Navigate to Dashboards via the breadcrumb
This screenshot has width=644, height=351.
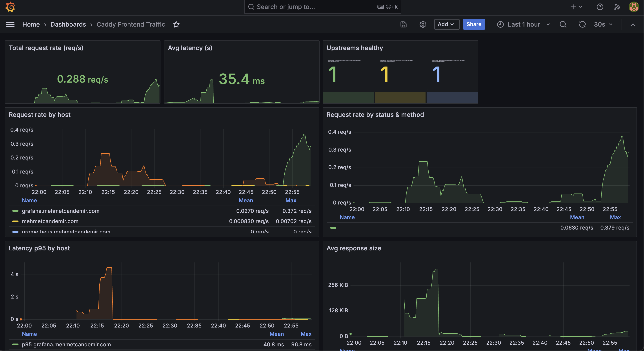coord(68,24)
